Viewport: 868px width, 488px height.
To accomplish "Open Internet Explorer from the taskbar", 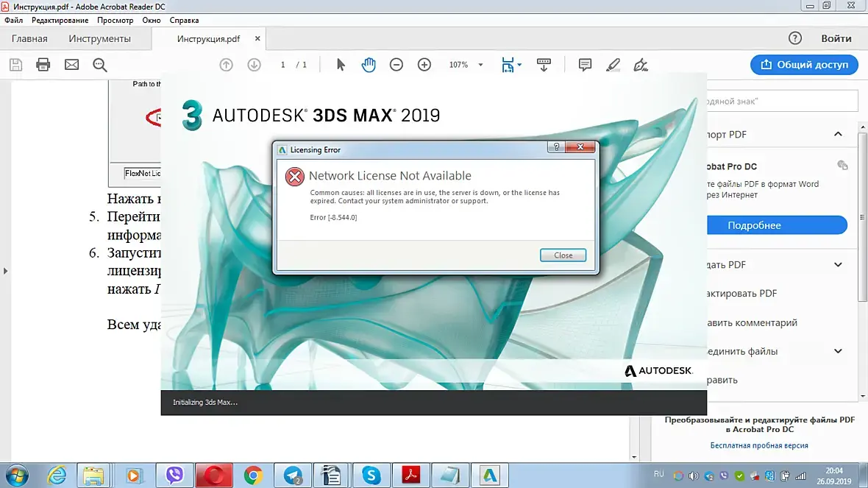I will [x=57, y=475].
